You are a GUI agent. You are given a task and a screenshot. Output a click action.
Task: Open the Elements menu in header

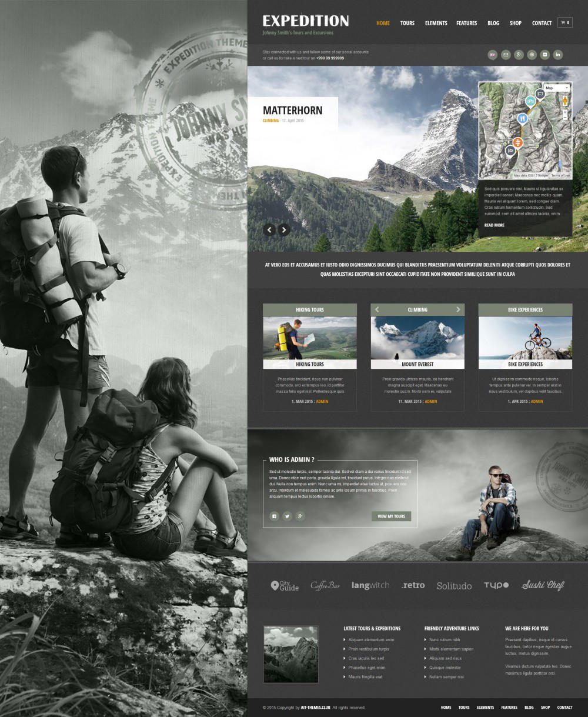(436, 23)
